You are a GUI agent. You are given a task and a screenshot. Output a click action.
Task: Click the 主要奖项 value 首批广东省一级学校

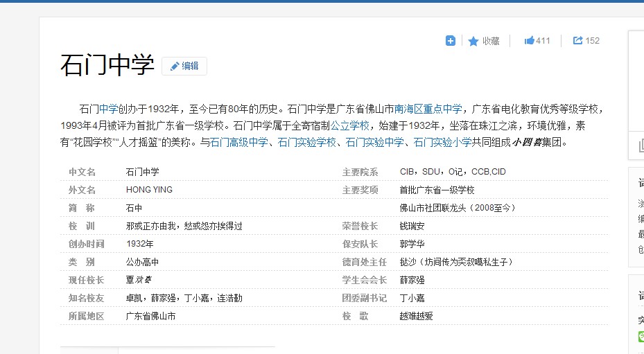coord(437,190)
